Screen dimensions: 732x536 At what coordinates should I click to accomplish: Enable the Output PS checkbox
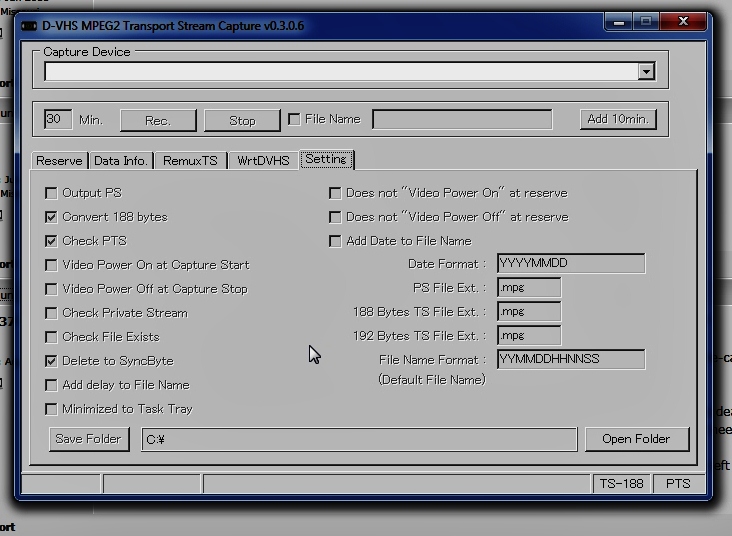pyautogui.click(x=51, y=193)
